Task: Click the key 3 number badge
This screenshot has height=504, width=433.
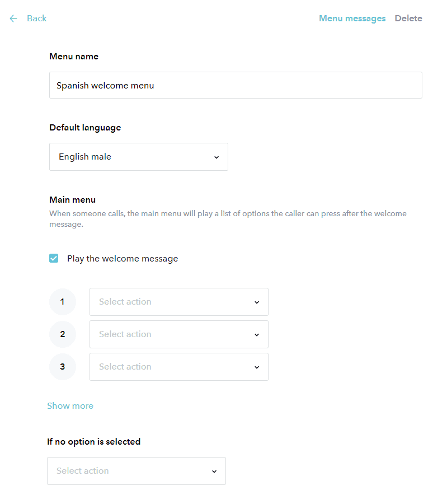Action: (x=63, y=367)
